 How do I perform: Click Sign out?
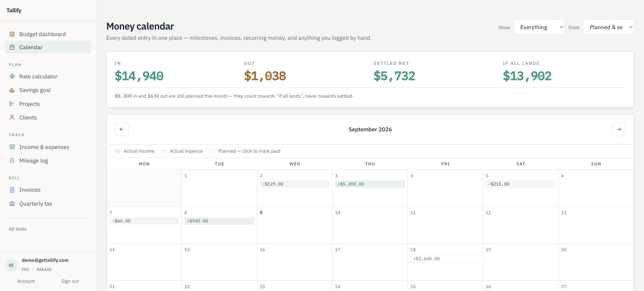(70, 281)
